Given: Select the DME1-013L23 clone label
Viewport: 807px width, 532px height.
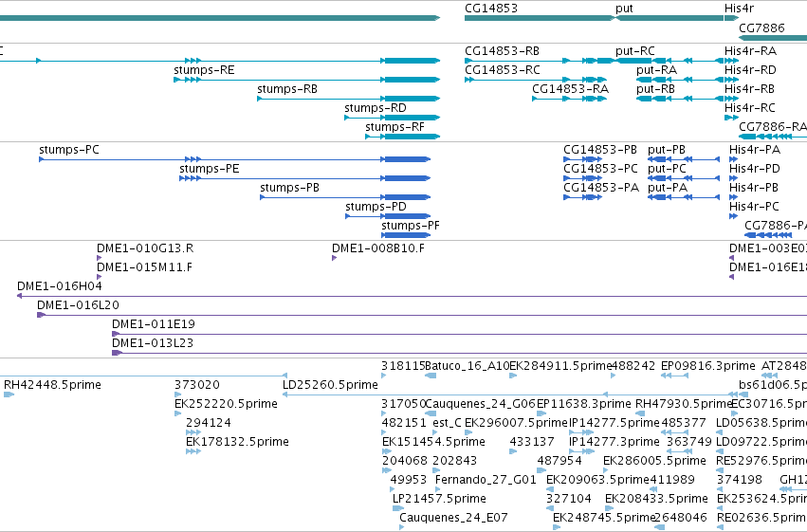Looking at the screenshot, I should tap(153, 343).
